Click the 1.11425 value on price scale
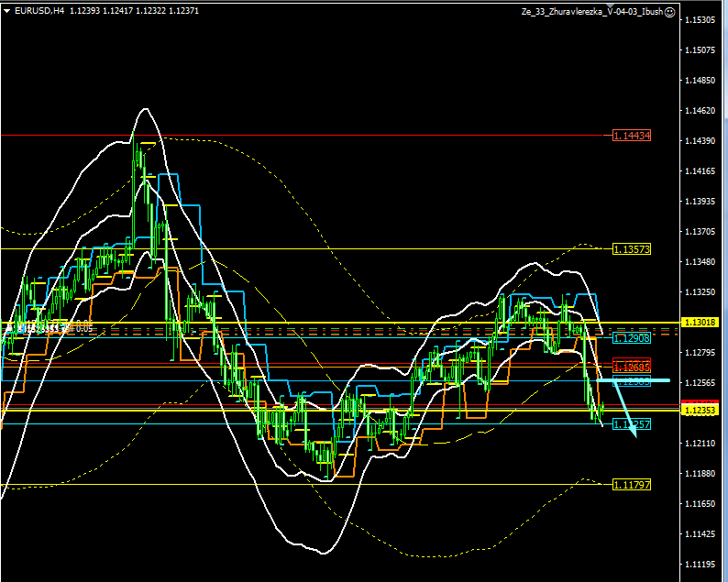 (x=700, y=534)
